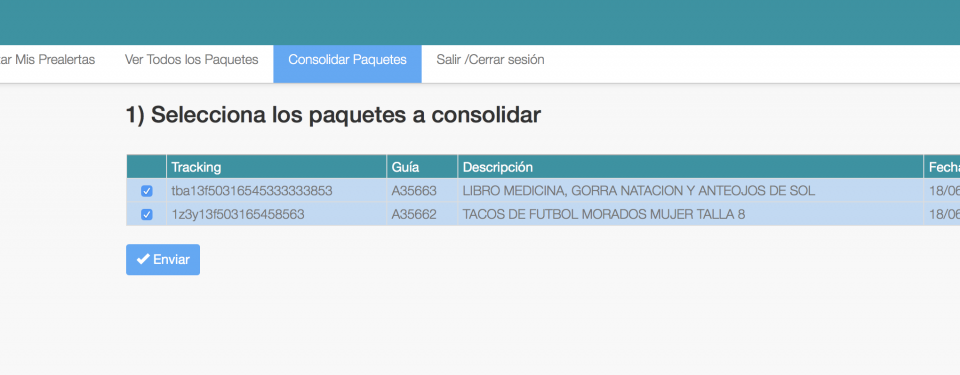Uncheck the checkbox for package A35662
This screenshot has height=375, width=960.
pyautogui.click(x=147, y=214)
